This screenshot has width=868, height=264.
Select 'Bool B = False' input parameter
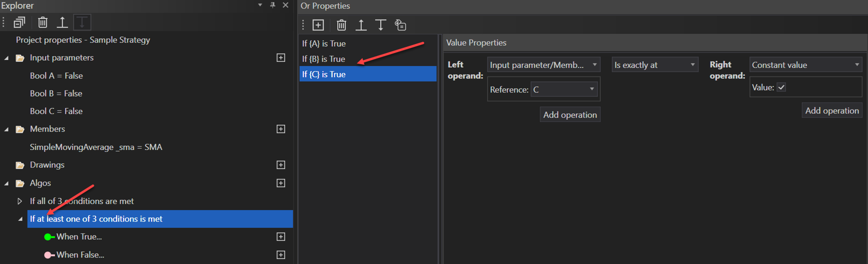tap(56, 93)
